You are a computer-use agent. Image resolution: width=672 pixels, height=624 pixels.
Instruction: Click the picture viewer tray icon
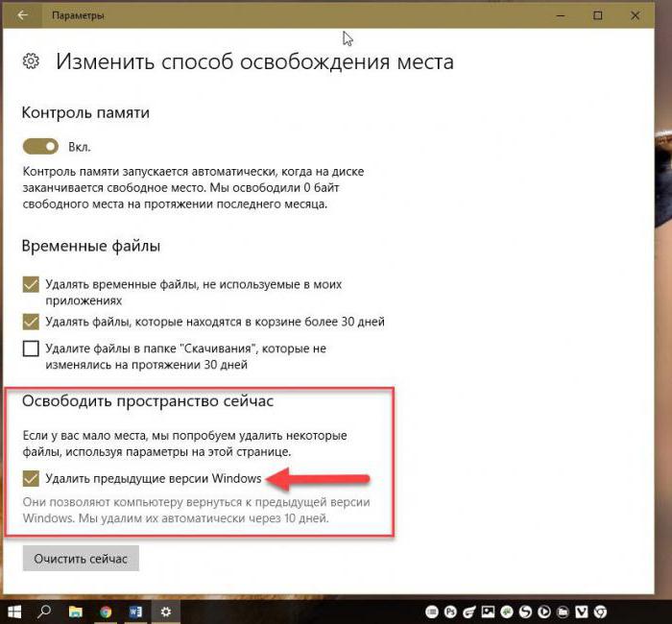click(x=488, y=612)
